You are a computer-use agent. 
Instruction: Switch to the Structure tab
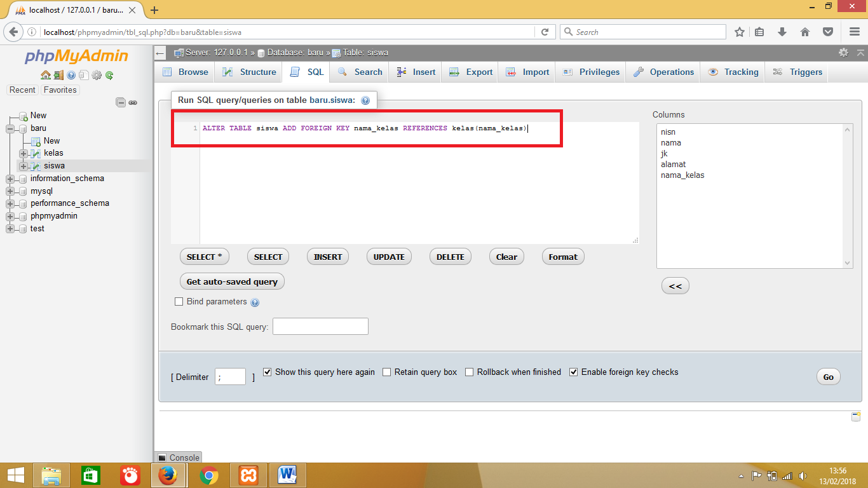(248, 72)
